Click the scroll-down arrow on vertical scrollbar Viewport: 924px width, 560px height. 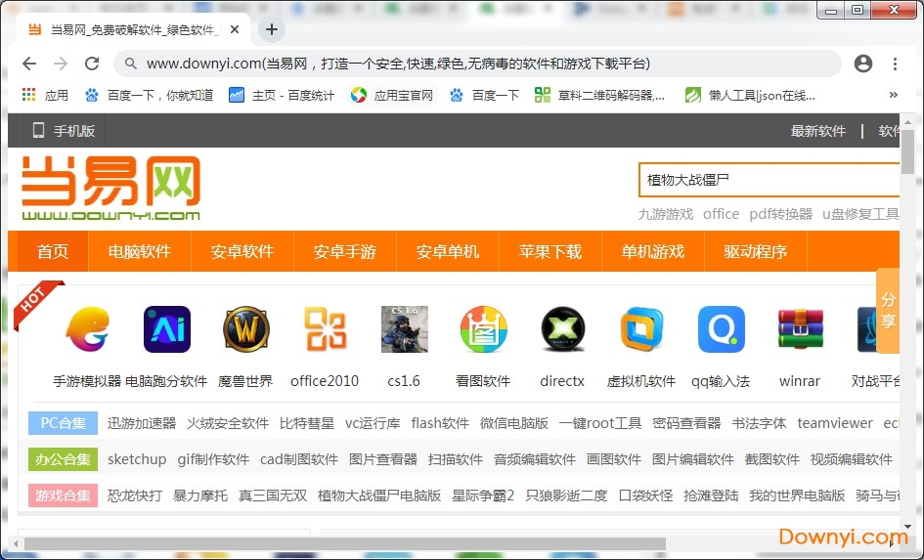907,527
